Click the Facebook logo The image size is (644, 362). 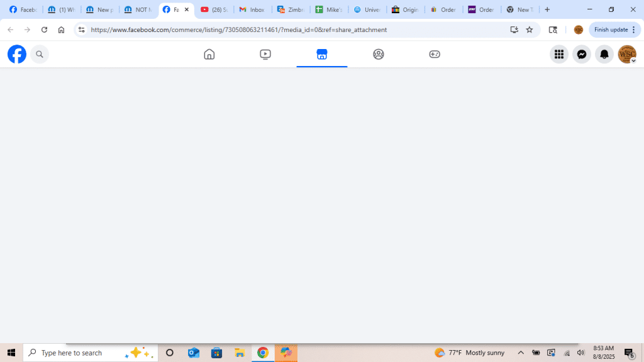pyautogui.click(x=17, y=55)
